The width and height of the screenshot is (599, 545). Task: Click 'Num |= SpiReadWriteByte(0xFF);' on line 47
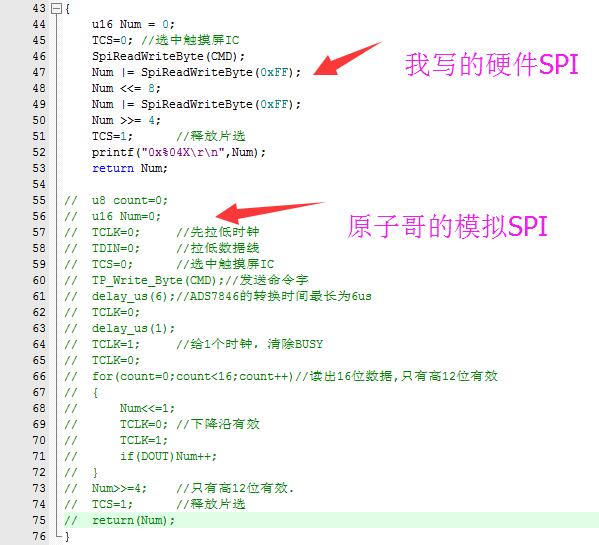(x=196, y=72)
